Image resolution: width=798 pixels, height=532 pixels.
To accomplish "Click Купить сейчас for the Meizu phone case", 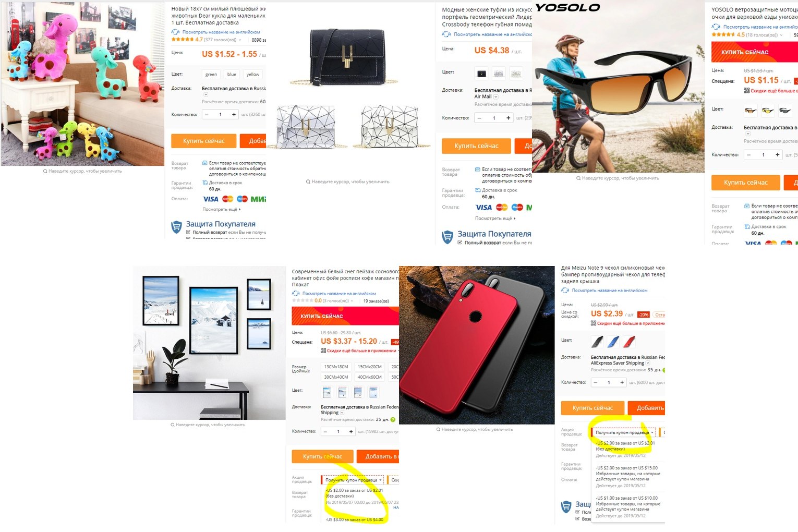I will [x=593, y=408].
